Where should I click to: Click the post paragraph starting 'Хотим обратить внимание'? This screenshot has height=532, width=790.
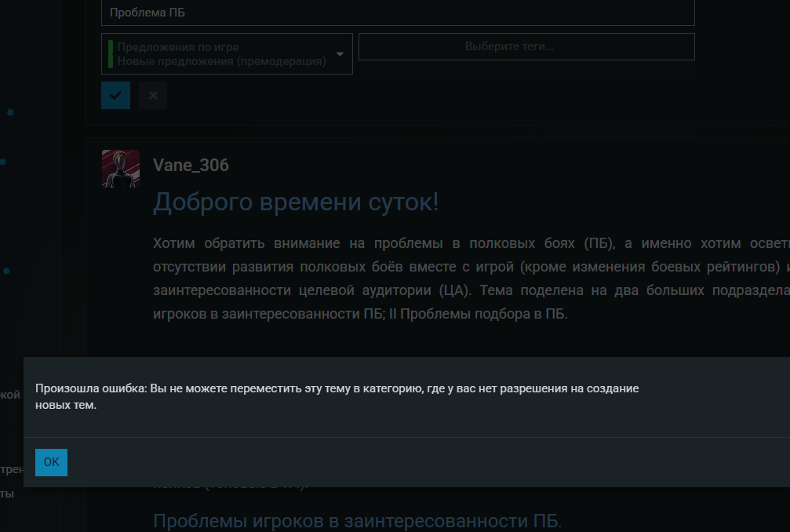(x=471, y=278)
